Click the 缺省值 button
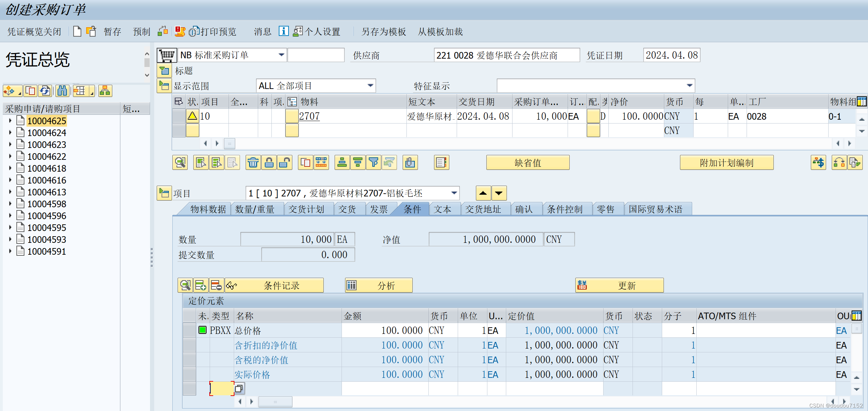 (x=527, y=163)
